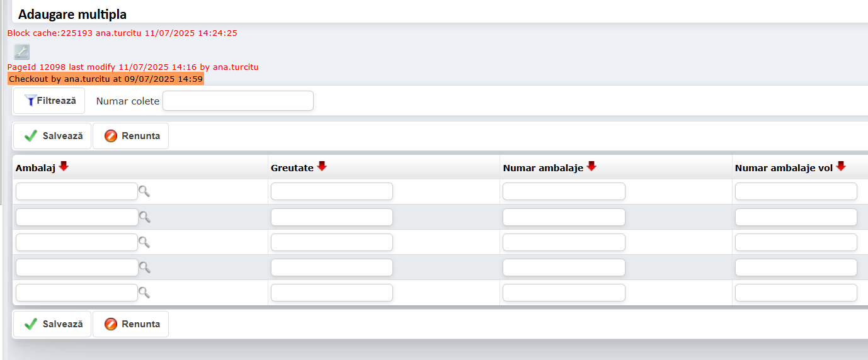Save using the bottom Salvează button
868x360 pixels.
pyautogui.click(x=52, y=324)
